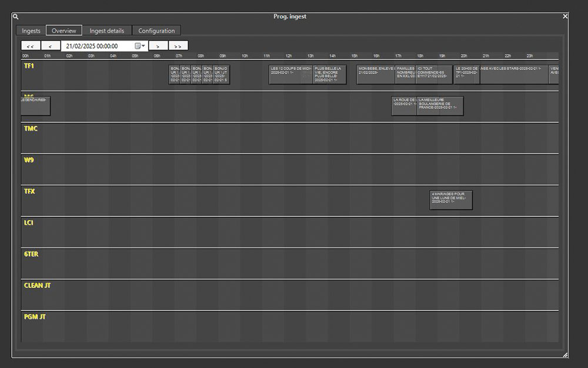Click the date and time input field

(97, 46)
